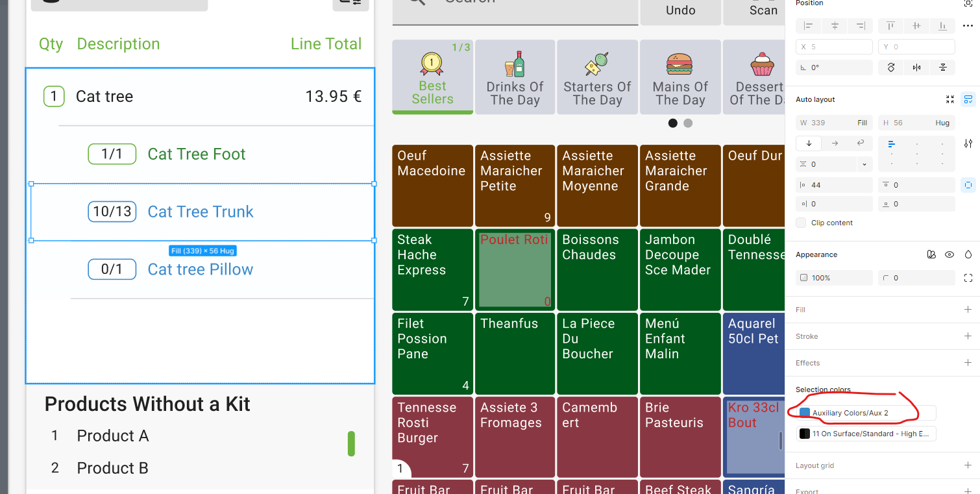
Task: Click the align horizontal centers icon
Action: pyautogui.click(x=835, y=26)
